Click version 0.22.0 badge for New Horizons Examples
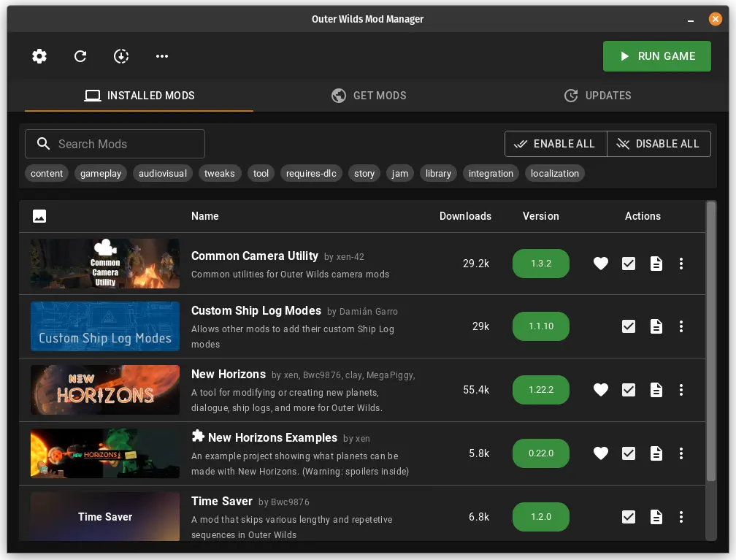Image resolution: width=736 pixels, height=560 pixels. click(541, 453)
